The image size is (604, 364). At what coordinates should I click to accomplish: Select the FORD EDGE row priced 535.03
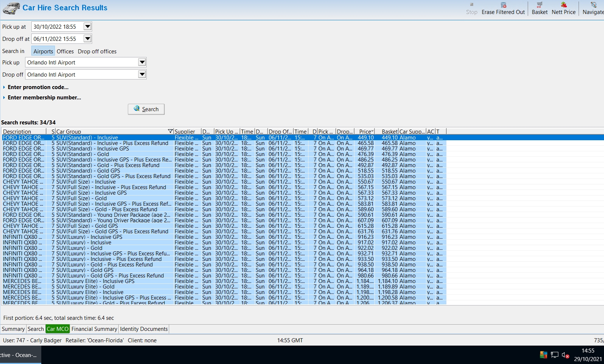point(224,176)
